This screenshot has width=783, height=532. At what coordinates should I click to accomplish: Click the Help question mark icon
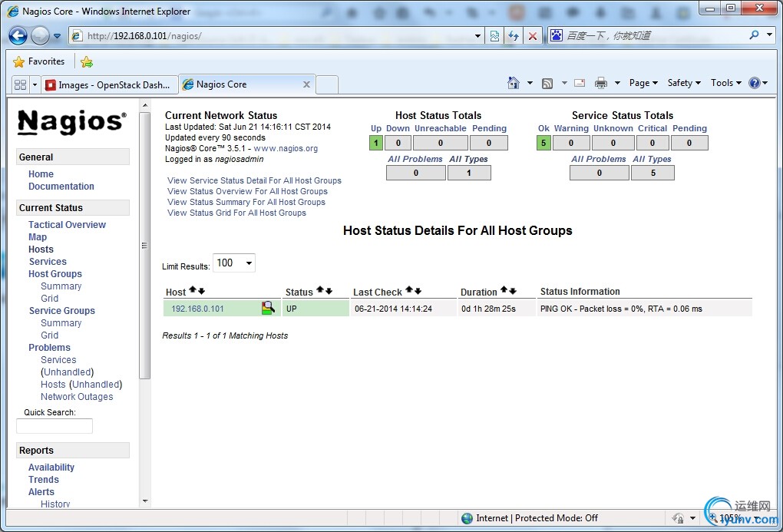coord(754,83)
